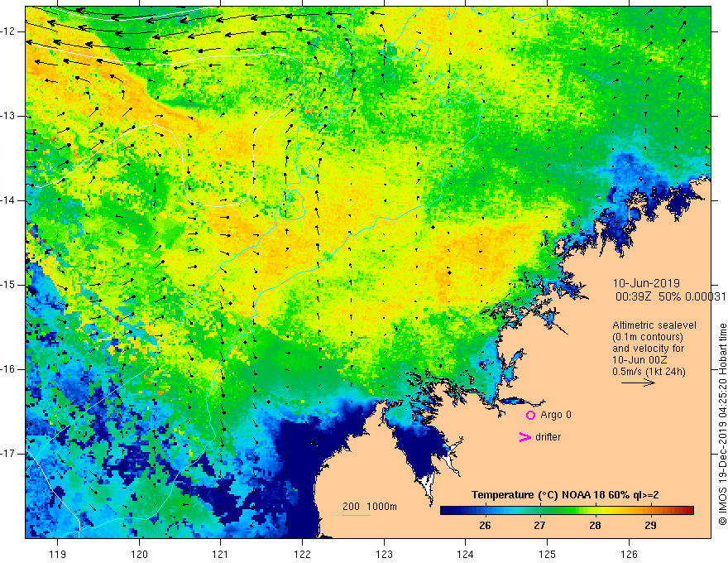Click the red end of colorbar past 29
The image size is (728, 563).
pyautogui.click(x=686, y=511)
